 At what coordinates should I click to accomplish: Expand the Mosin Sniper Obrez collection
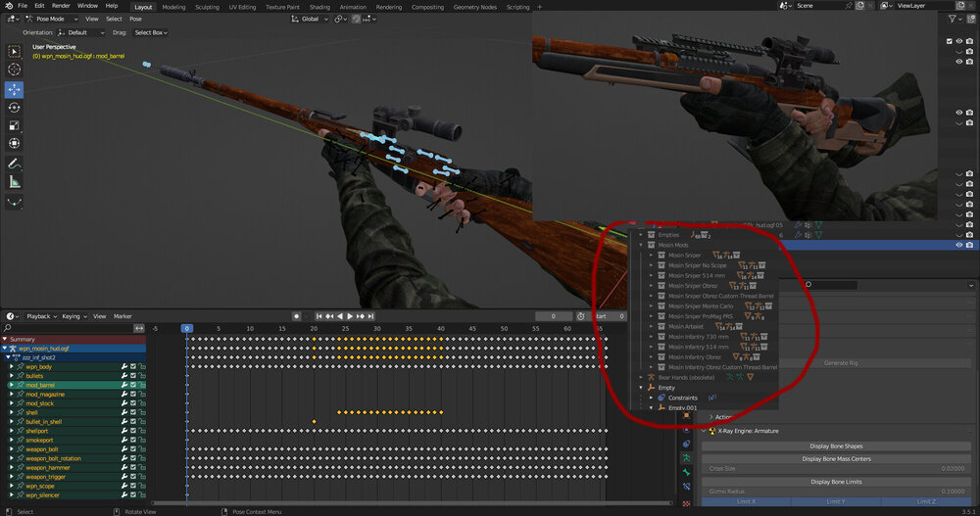tap(651, 286)
